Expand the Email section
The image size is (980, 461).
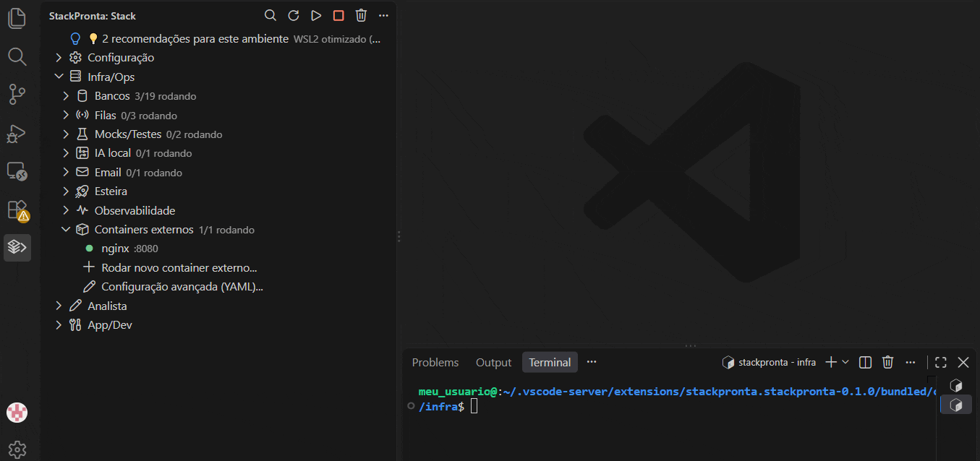66,173
